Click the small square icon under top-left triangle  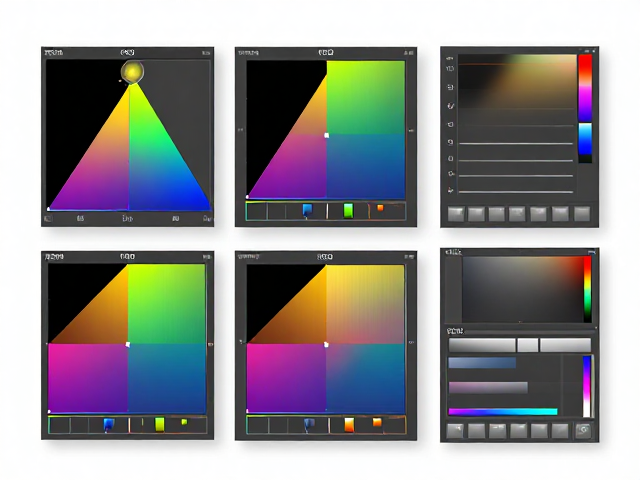[48, 219]
